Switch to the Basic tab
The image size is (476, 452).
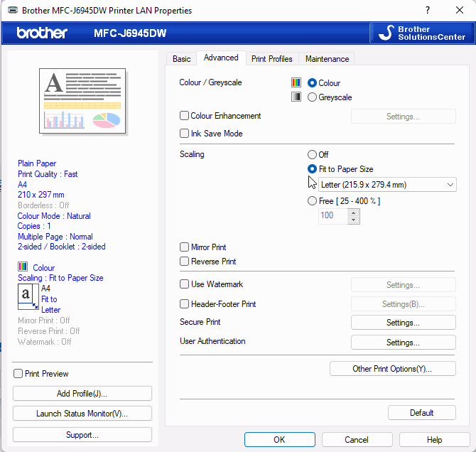pyautogui.click(x=182, y=58)
